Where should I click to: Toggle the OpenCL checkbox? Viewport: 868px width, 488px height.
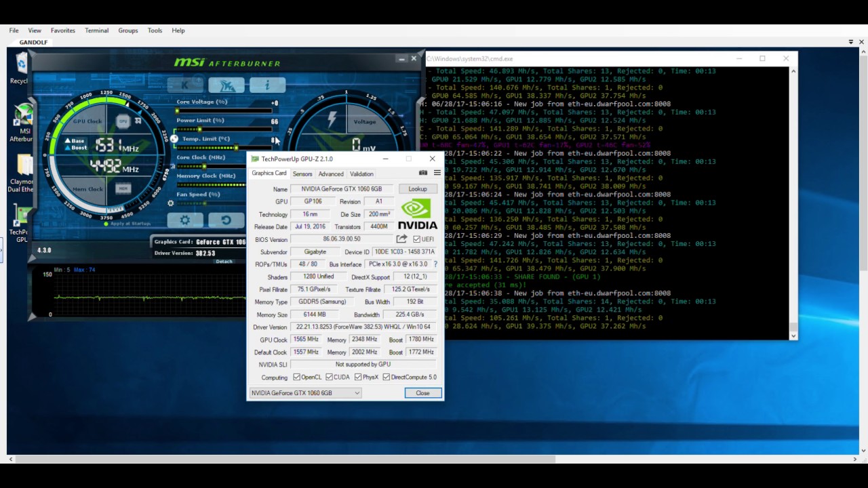point(296,377)
